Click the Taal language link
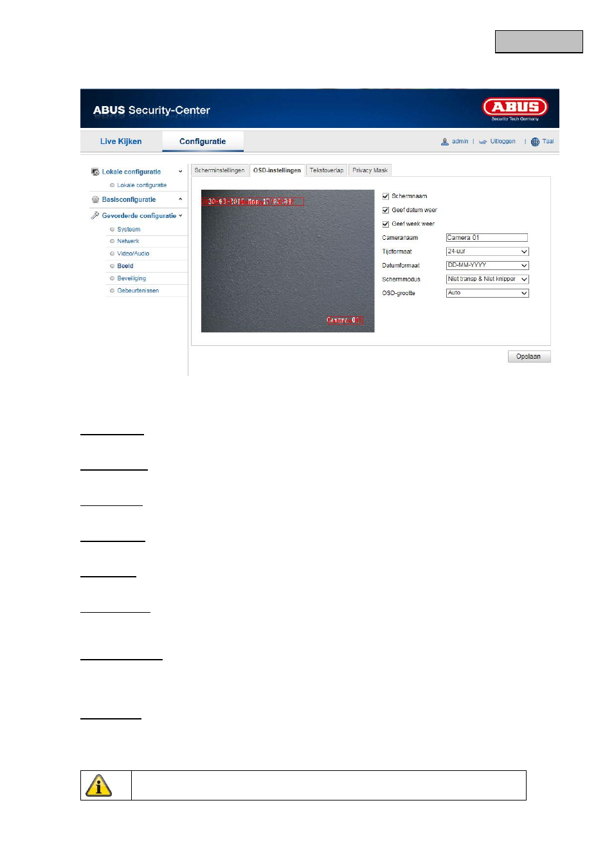The height and width of the screenshot is (868, 614). [548, 141]
